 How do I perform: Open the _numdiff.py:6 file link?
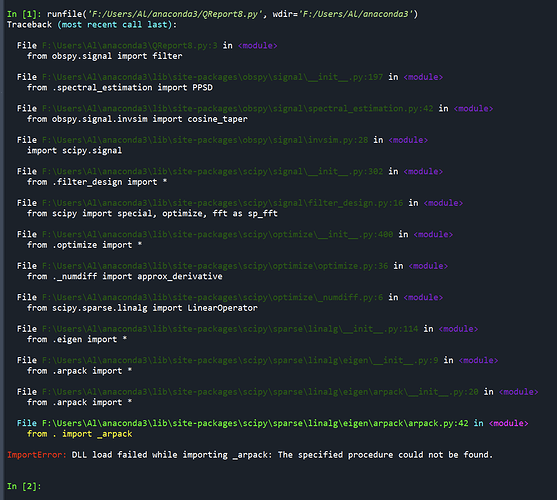point(212,298)
